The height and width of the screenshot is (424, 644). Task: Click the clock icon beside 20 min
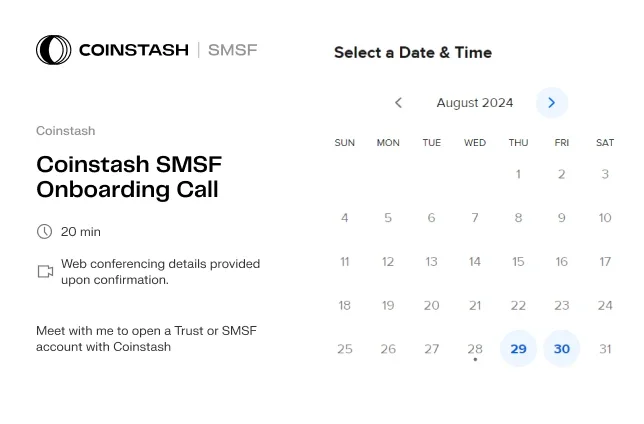coord(44,232)
